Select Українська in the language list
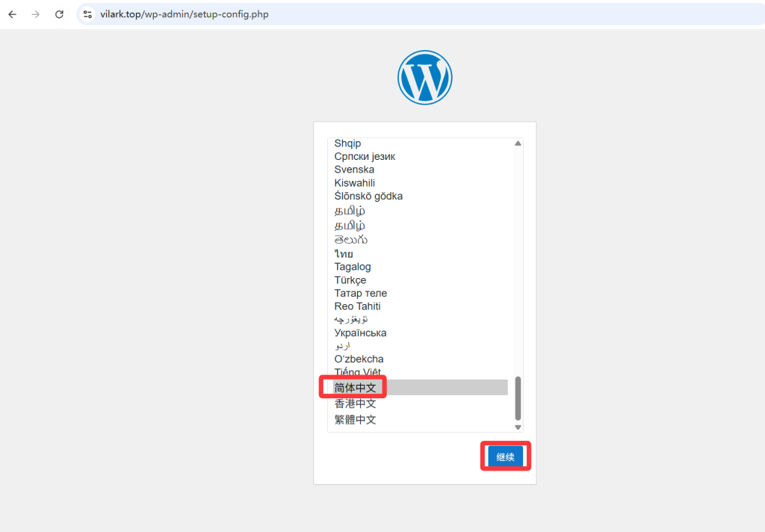This screenshot has width=765, height=532. point(361,332)
